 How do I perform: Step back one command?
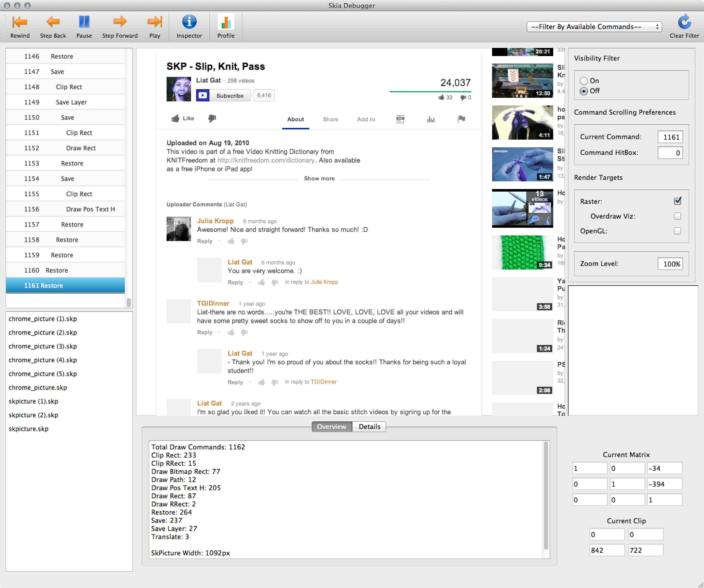[x=53, y=22]
